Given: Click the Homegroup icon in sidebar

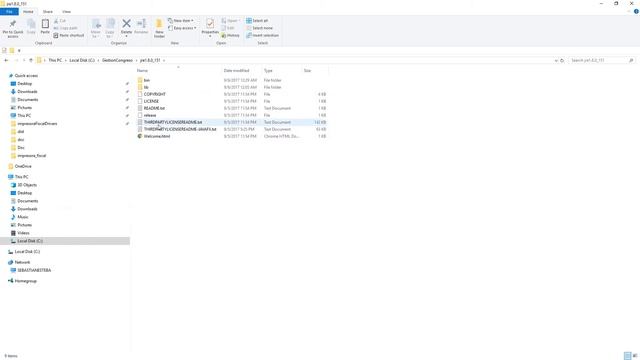Looking at the screenshot, I should [x=11, y=281].
